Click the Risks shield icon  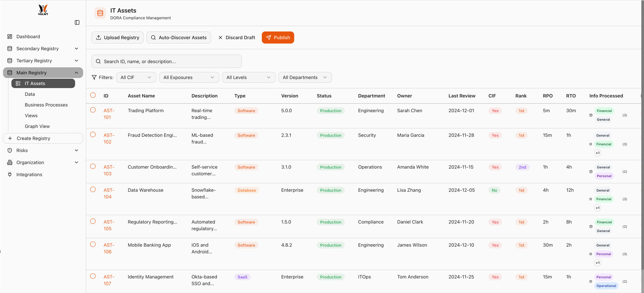[x=10, y=150]
